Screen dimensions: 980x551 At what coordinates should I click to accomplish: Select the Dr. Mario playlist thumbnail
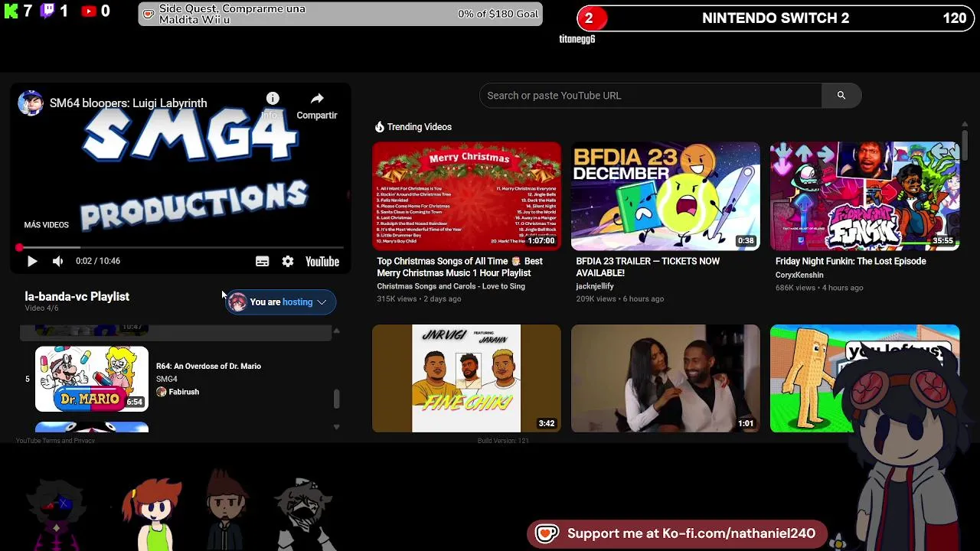[92, 379]
